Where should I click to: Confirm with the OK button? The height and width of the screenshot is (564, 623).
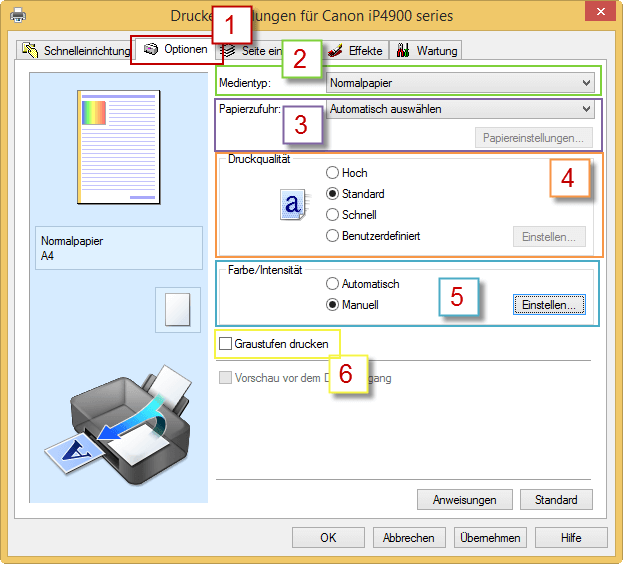point(328,537)
